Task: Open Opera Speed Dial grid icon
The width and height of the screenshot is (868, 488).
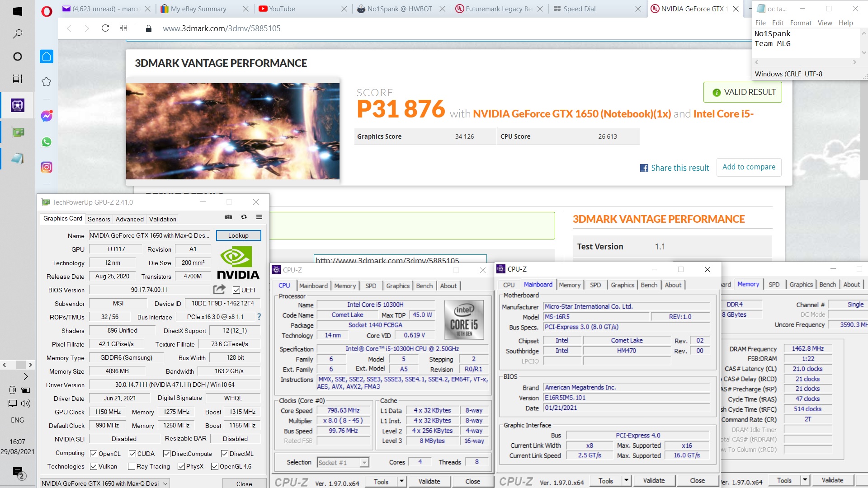Action: 123,28
